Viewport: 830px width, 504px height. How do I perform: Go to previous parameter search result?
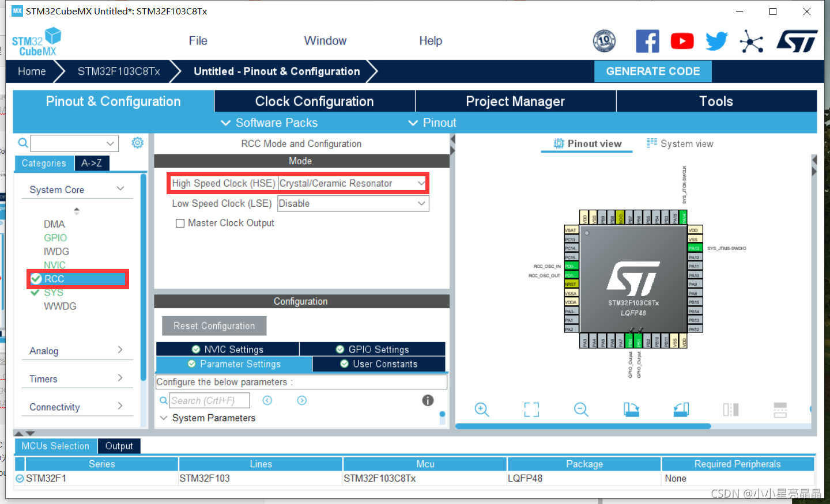pos(267,400)
